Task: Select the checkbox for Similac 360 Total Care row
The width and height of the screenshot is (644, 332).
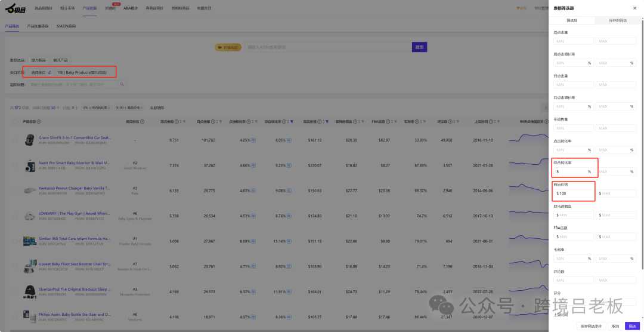Action: pos(15,241)
